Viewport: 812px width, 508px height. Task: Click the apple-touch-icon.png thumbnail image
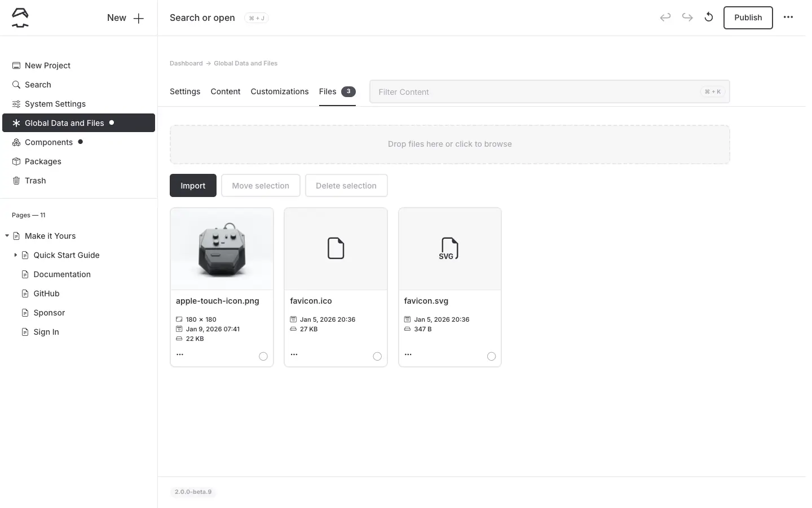tap(222, 249)
